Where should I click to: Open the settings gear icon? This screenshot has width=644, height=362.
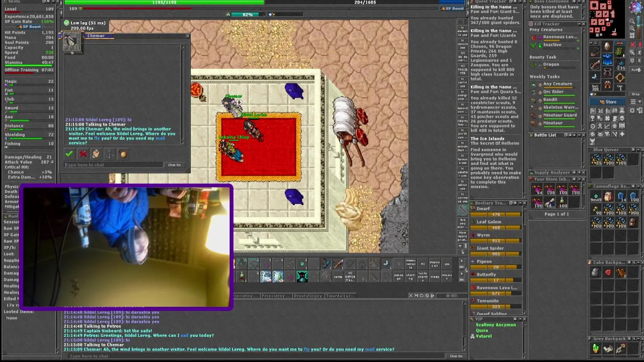click(632, 111)
